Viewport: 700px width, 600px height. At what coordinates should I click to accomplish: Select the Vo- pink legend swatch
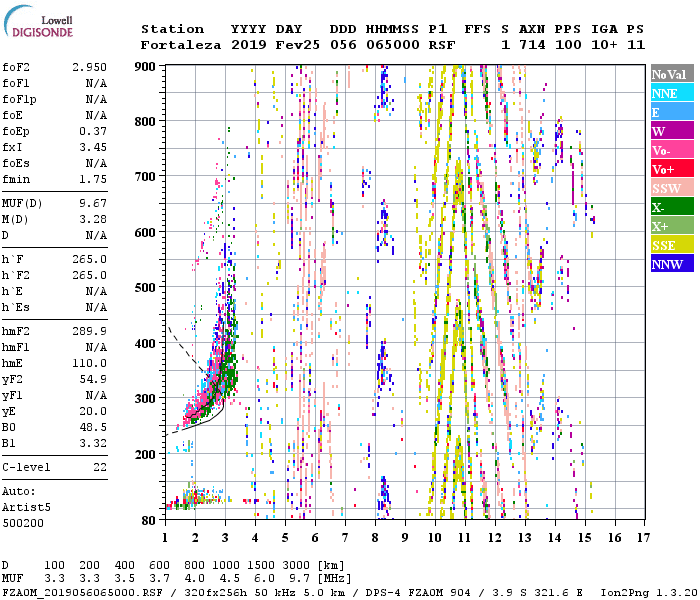(x=672, y=150)
